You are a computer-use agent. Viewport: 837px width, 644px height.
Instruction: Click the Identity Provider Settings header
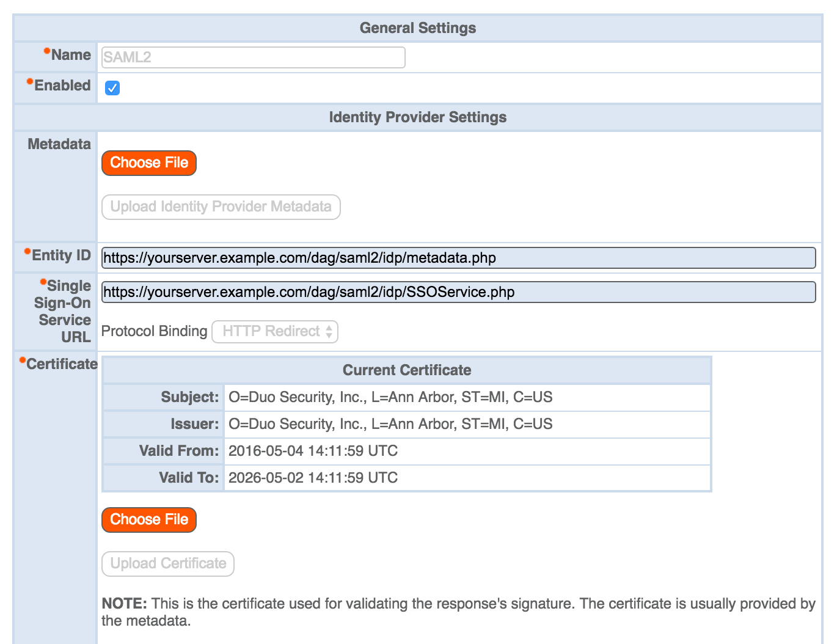coord(417,117)
